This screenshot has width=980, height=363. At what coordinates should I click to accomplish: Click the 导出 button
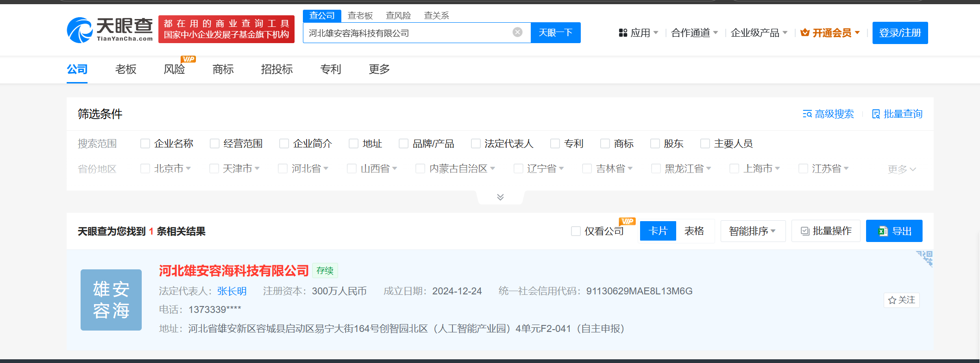pyautogui.click(x=894, y=231)
